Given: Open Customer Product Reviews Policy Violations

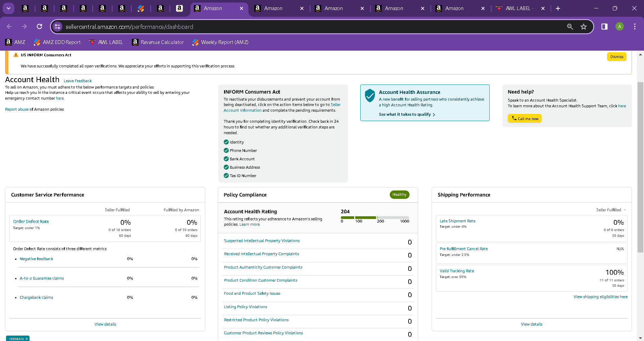Looking at the screenshot, I should tap(263, 333).
